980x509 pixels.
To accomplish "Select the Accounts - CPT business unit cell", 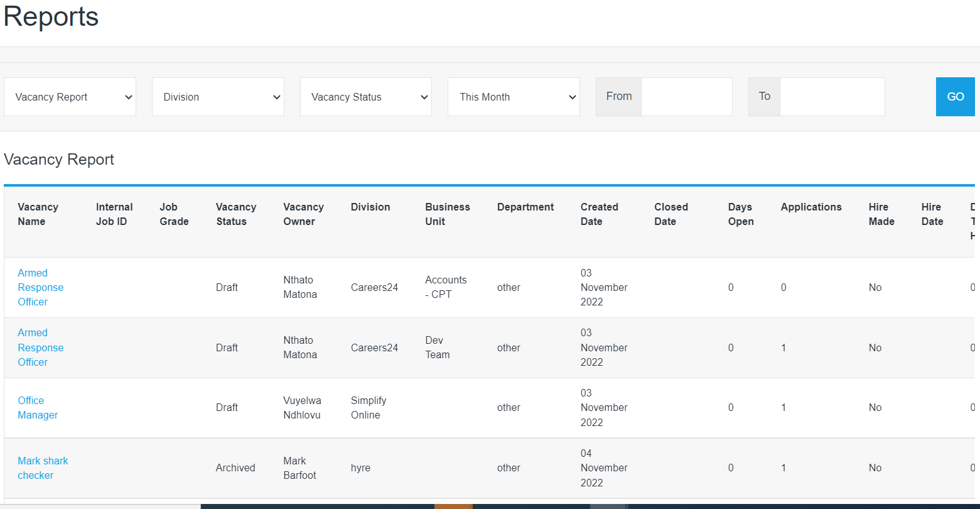I will coord(446,287).
